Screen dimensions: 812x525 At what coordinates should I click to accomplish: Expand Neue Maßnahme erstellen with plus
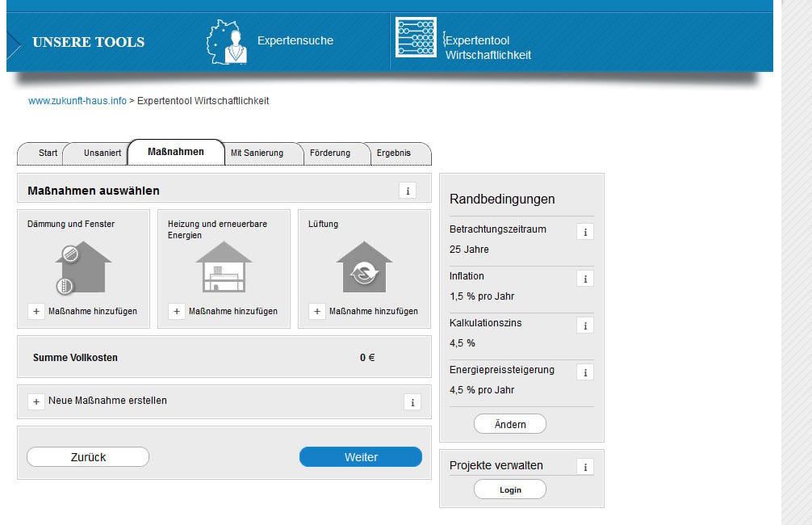pos(36,401)
